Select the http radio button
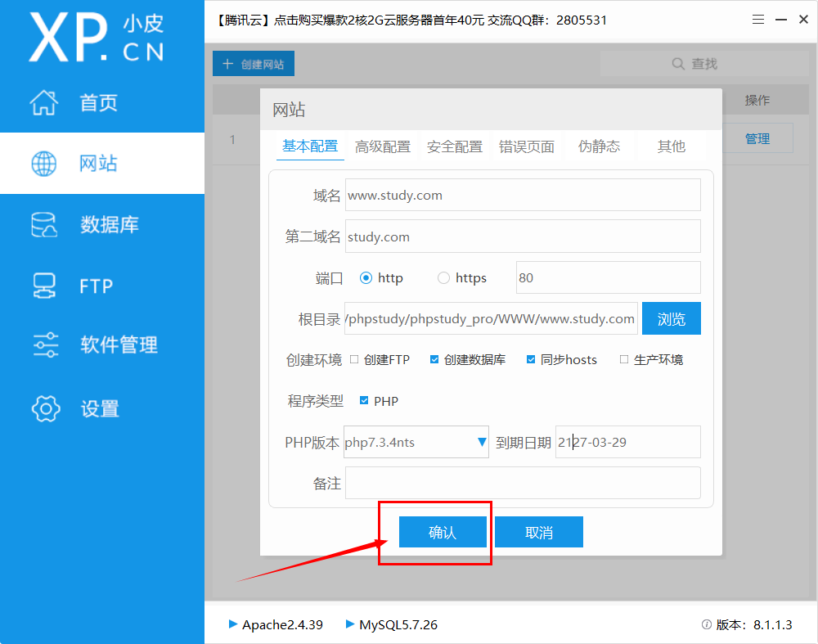The width and height of the screenshot is (818, 644). (366, 277)
